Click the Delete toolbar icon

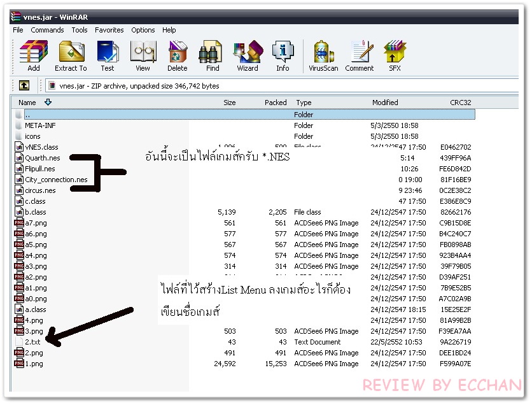177,55
